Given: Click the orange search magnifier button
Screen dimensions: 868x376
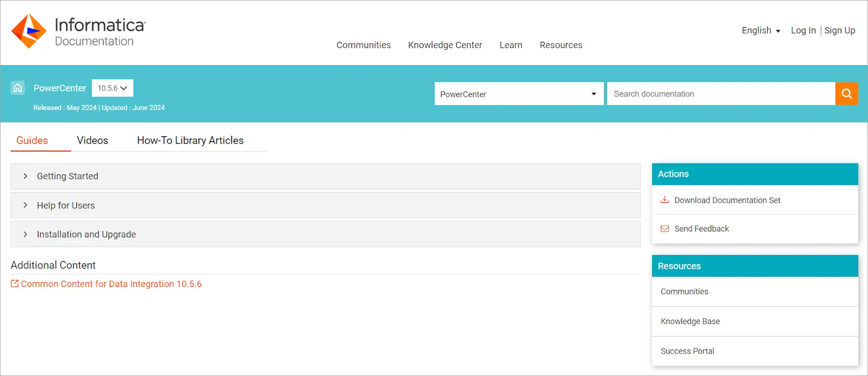Looking at the screenshot, I should click(x=847, y=94).
